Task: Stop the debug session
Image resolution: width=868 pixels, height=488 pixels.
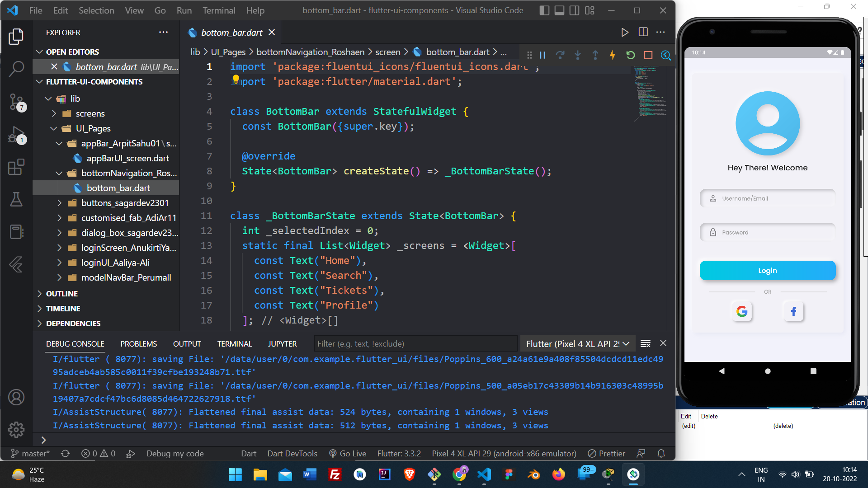Action: point(648,55)
